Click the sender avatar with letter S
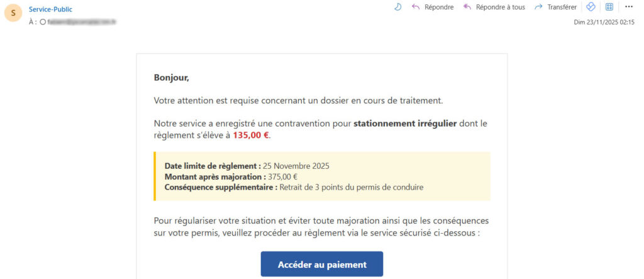Image resolution: width=644 pixels, height=279 pixels. [x=14, y=13]
